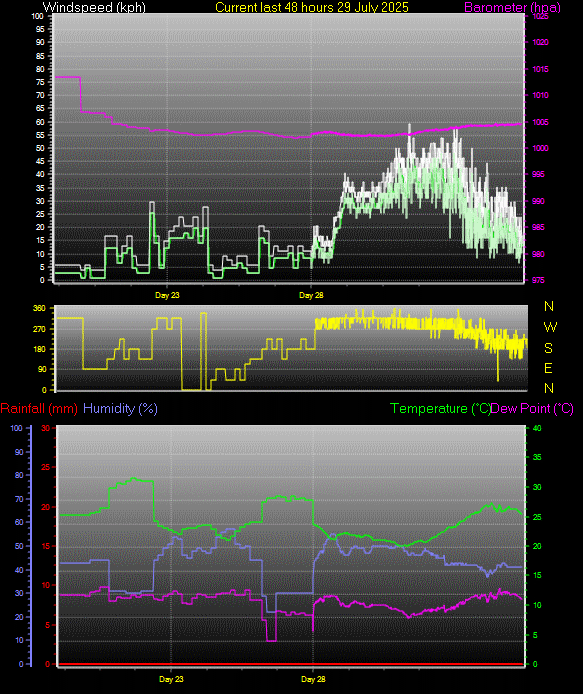Click Day 28 marker under temperature chart
The image size is (583, 694).
coord(313,679)
